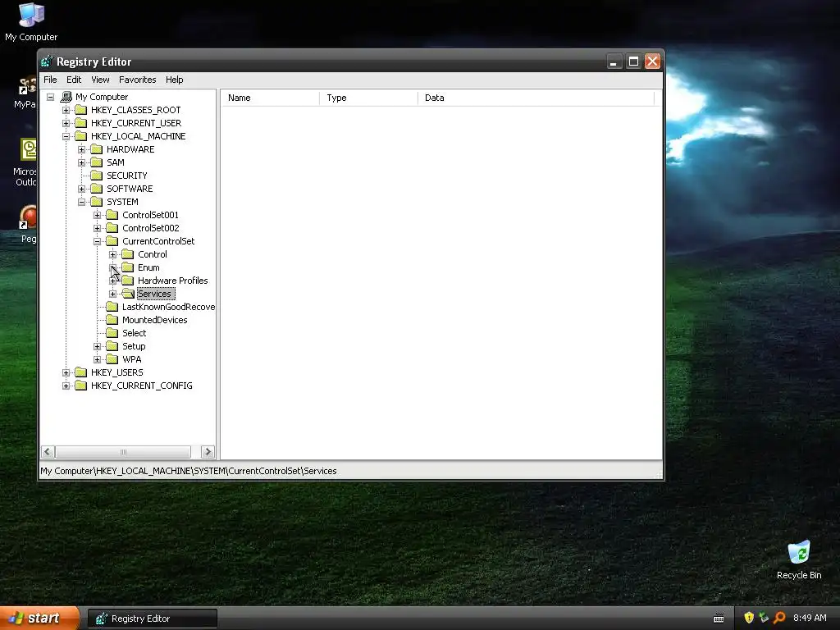Click the SOFTWARE folder icon

click(97, 189)
